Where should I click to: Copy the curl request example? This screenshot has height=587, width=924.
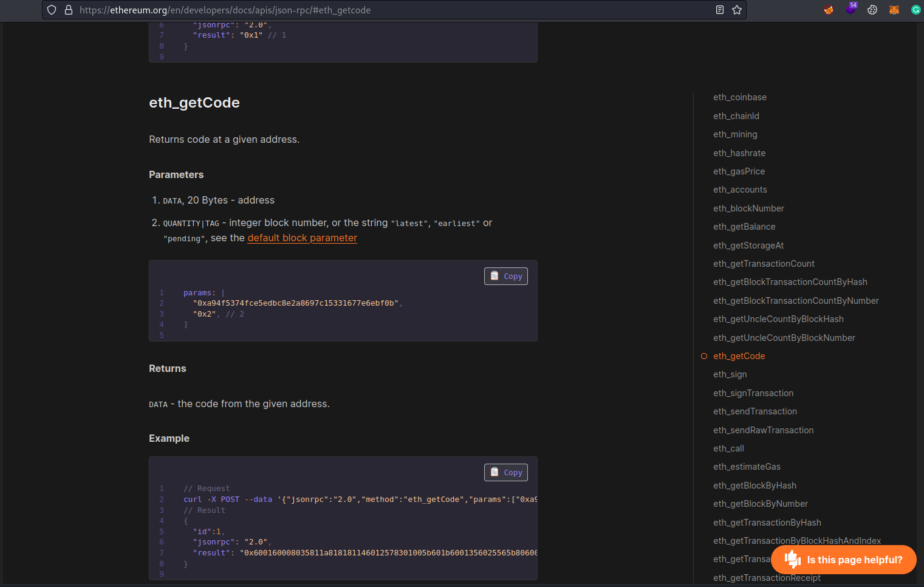[x=505, y=472]
